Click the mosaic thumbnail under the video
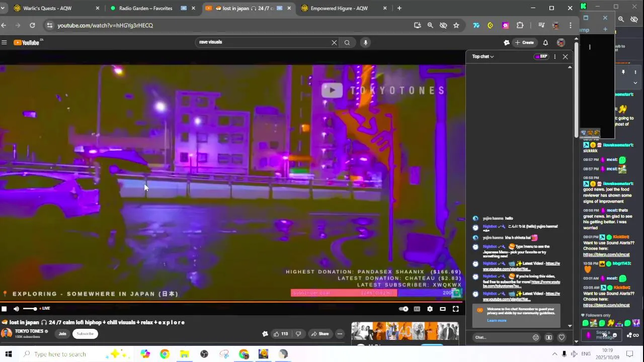Image resolution: width=644 pixels, height=362 pixels. point(405,331)
